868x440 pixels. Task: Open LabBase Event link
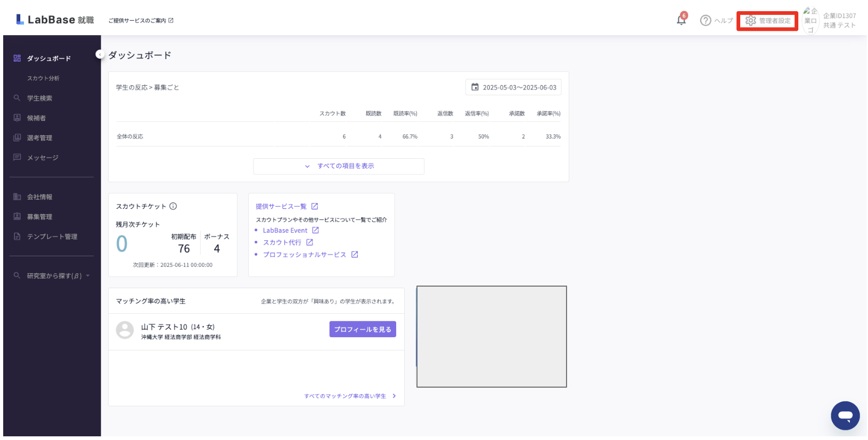[285, 231]
